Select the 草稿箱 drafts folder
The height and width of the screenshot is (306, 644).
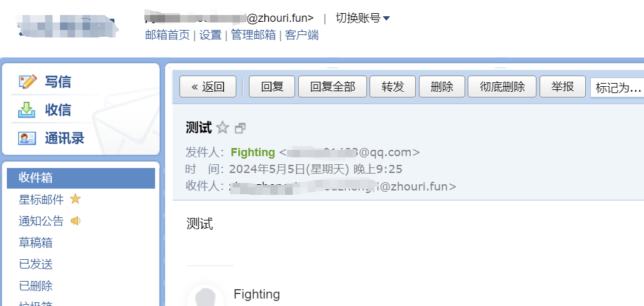point(36,243)
